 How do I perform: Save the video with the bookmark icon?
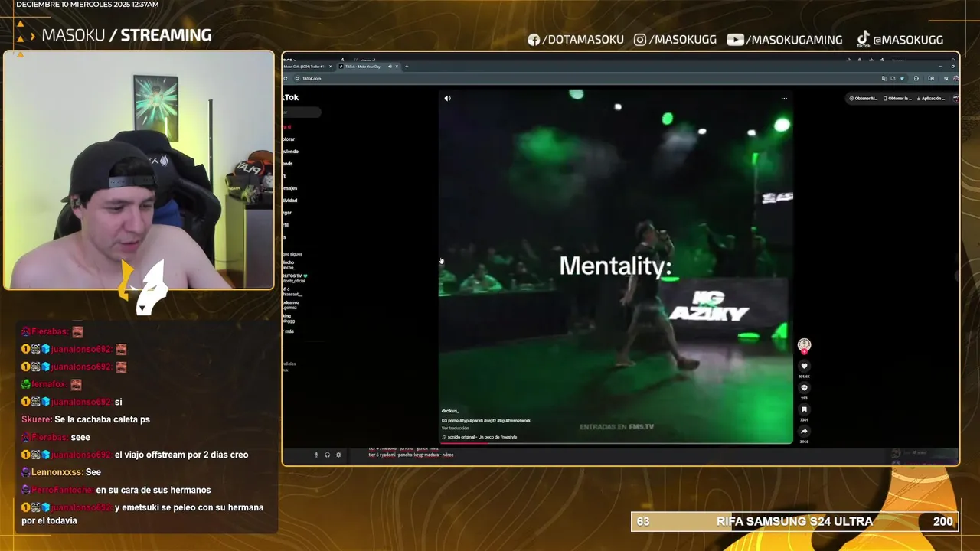pos(804,409)
